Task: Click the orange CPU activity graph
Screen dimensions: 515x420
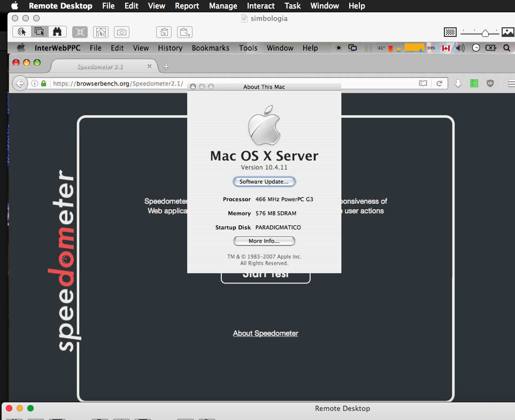Action: tap(414, 48)
